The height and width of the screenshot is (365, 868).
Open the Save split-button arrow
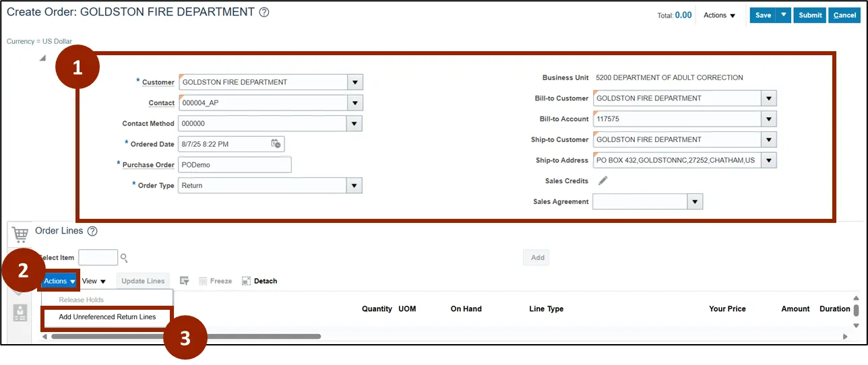coord(784,15)
